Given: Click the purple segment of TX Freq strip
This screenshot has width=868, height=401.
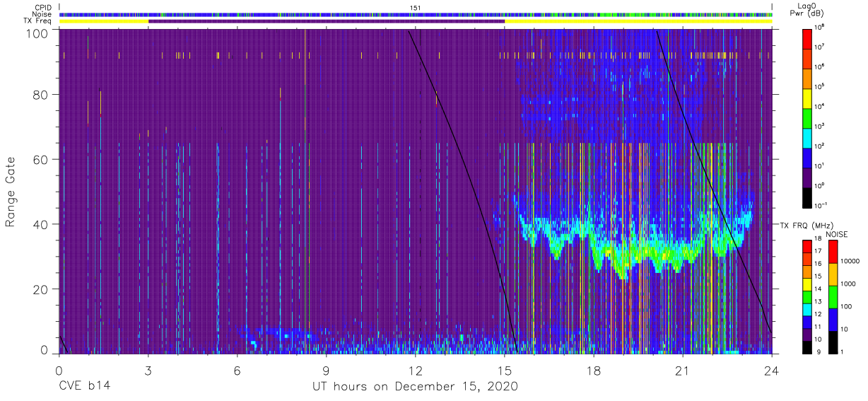Looking at the screenshot, I should pos(327,21).
